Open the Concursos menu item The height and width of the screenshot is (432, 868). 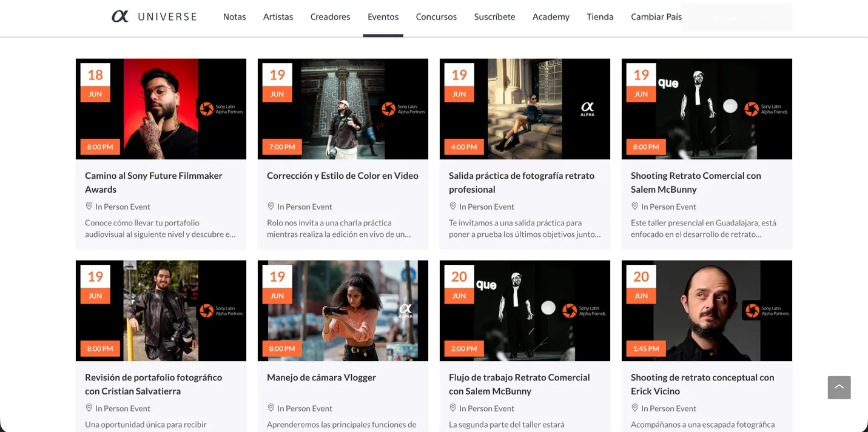[436, 17]
